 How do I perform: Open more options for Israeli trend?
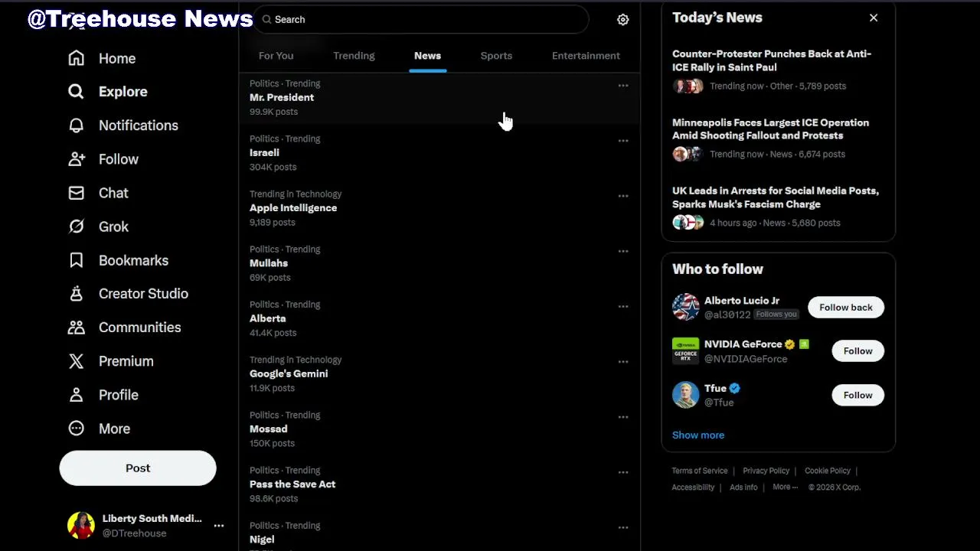623,141
